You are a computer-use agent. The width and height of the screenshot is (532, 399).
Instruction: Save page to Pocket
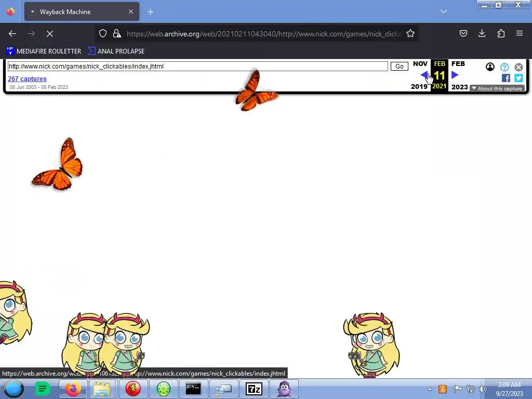pyautogui.click(x=463, y=33)
